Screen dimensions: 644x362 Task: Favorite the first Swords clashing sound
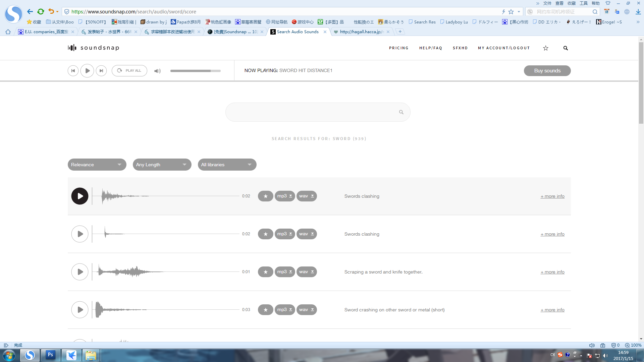tap(266, 196)
